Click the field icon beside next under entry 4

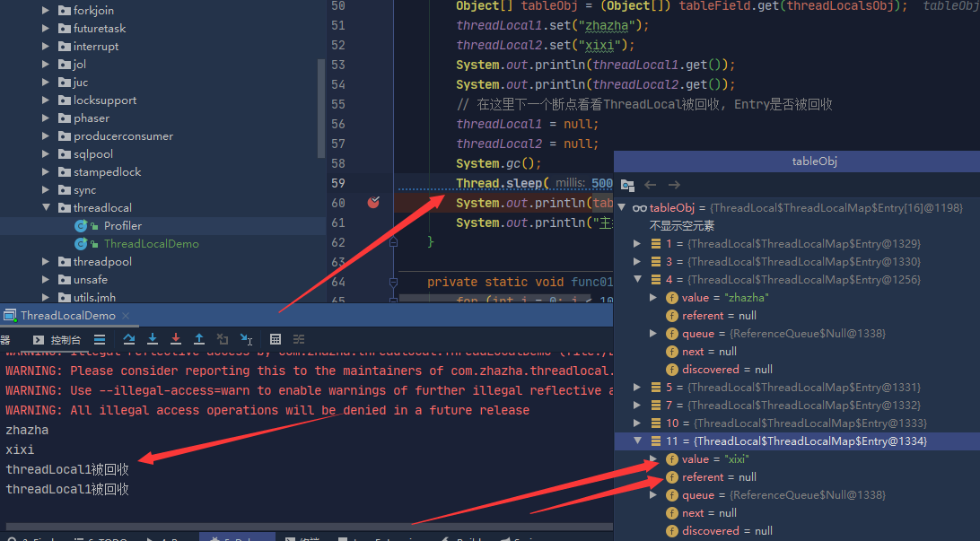pos(672,352)
